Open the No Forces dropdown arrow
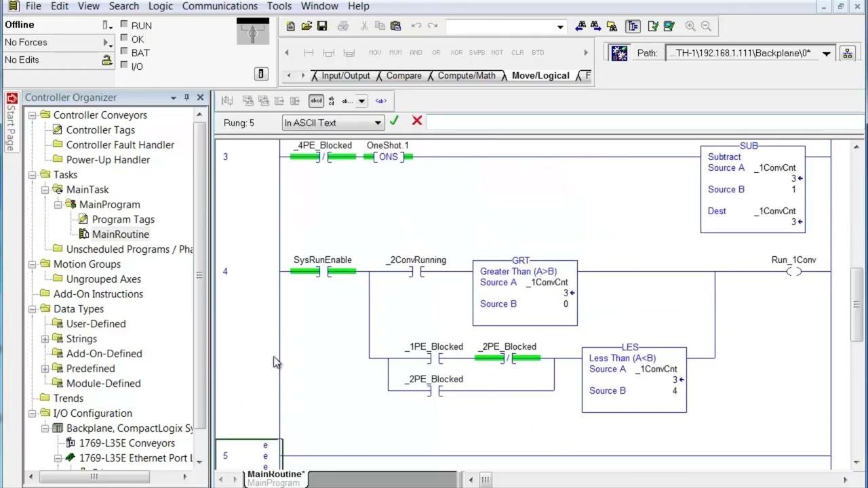 (x=106, y=43)
